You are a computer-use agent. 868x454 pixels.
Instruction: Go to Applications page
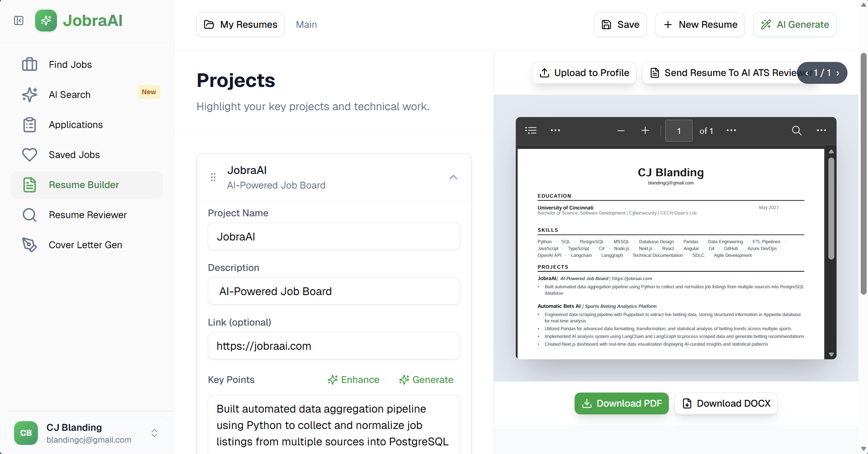tap(87, 124)
